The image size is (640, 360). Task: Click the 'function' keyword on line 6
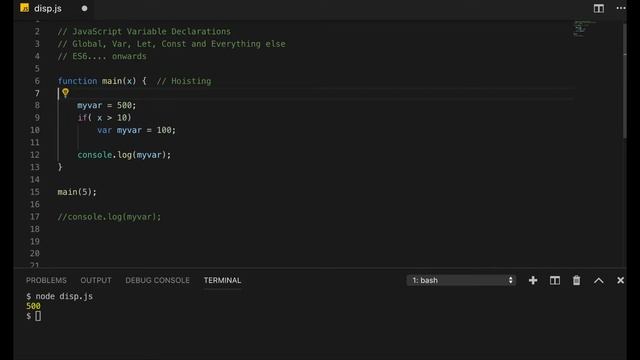click(x=77, y=81)
